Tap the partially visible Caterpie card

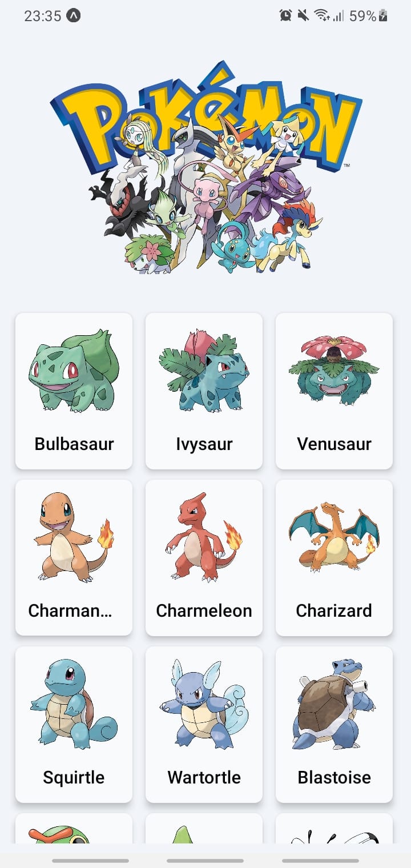click(x=74, y=829)
